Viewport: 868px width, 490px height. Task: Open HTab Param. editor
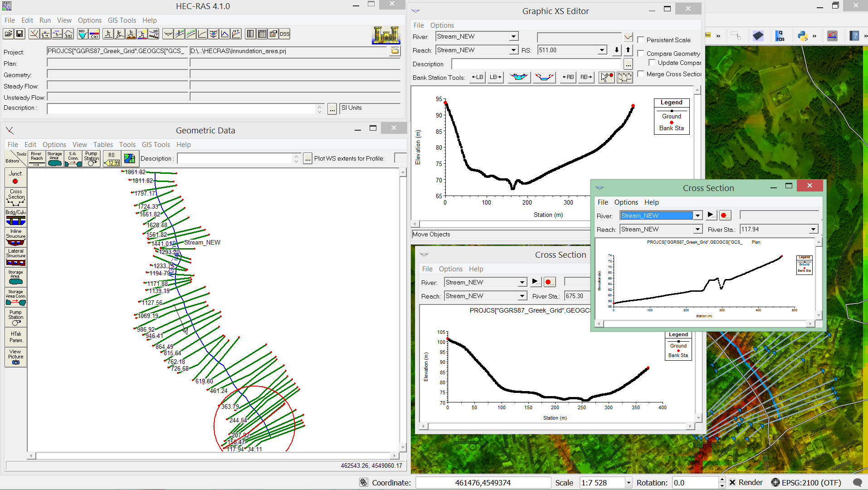[15, 337]
